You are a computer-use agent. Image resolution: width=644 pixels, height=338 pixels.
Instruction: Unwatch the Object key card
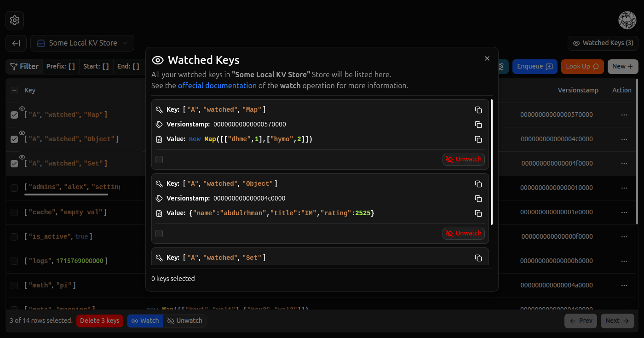463,234
